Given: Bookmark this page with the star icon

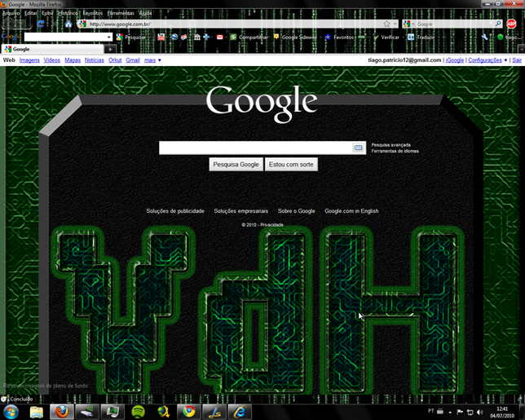Looking at the screenshot, I should [x=386, y=24].
